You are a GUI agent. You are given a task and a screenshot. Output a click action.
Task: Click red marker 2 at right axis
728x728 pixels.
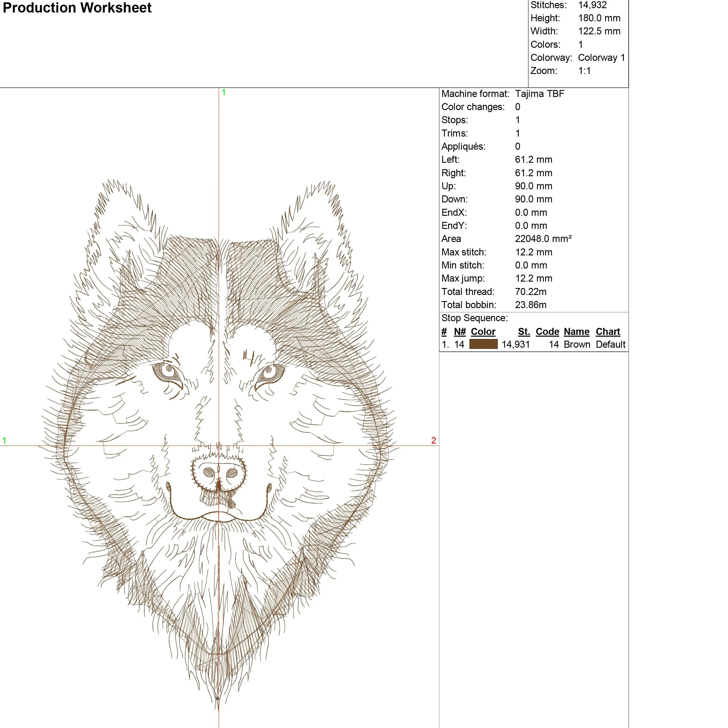click(x=433, y=440)
